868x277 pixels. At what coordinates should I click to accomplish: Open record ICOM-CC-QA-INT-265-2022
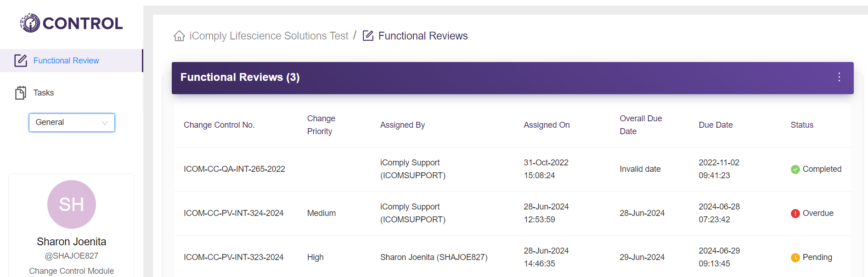point(234,169)
